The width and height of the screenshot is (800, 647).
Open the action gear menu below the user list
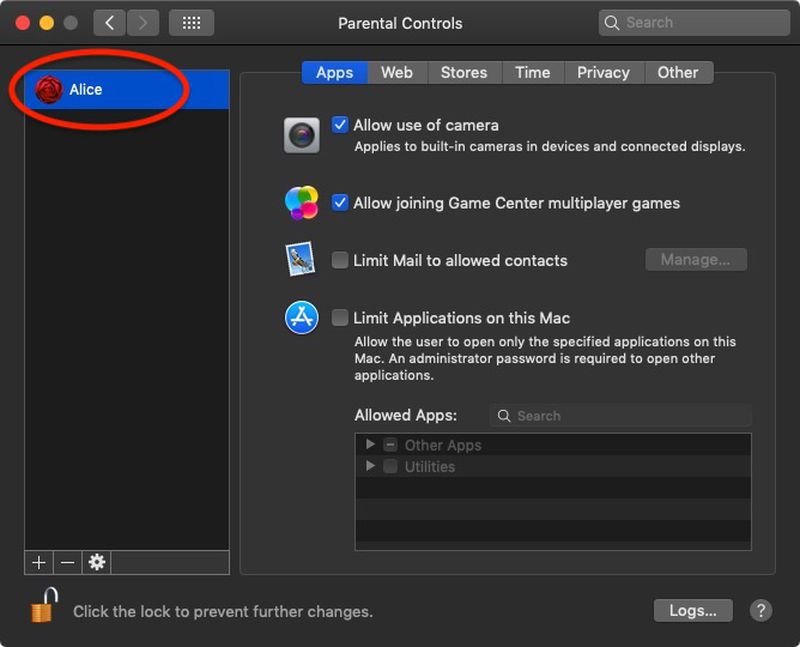click(x=95, y=562)
